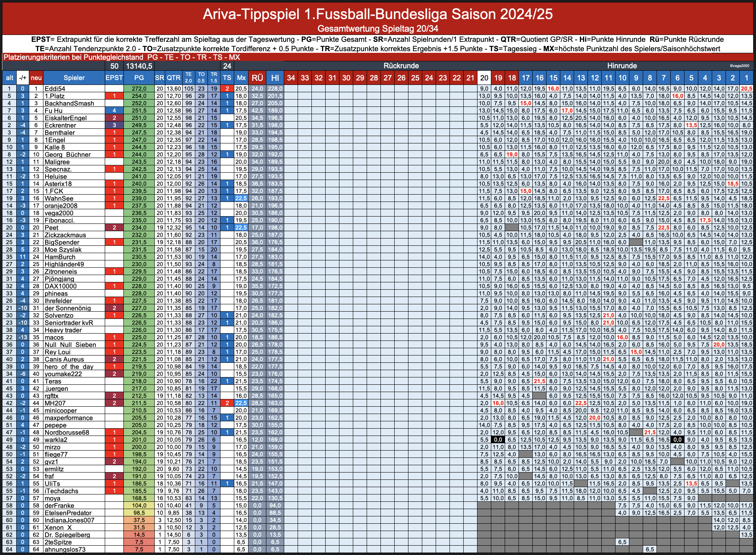Click player name 'maxperformance'

tap(69, 418)
